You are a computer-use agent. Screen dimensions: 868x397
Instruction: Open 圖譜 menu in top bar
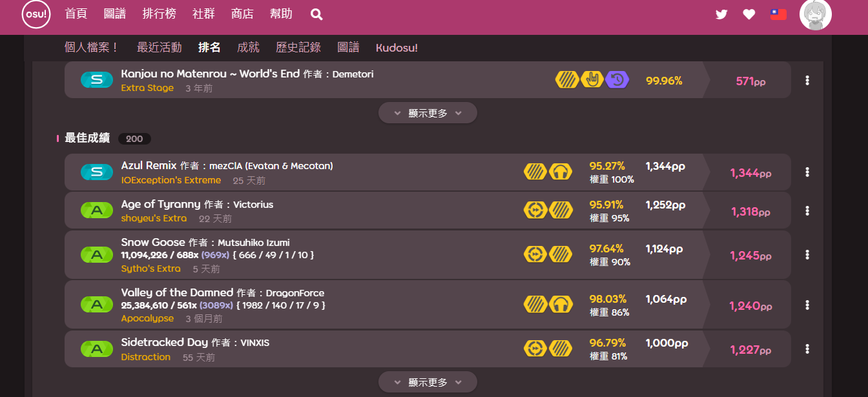click(x=115, y=14)
